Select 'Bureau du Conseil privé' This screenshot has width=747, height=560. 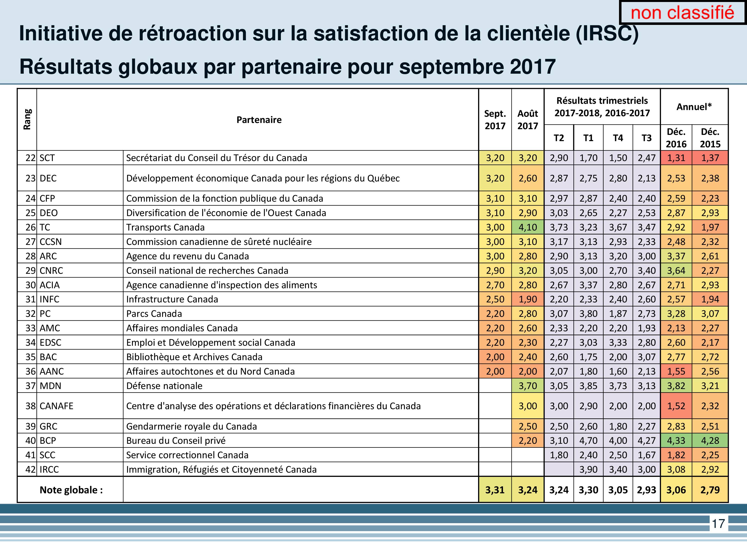tap(176, 441)
